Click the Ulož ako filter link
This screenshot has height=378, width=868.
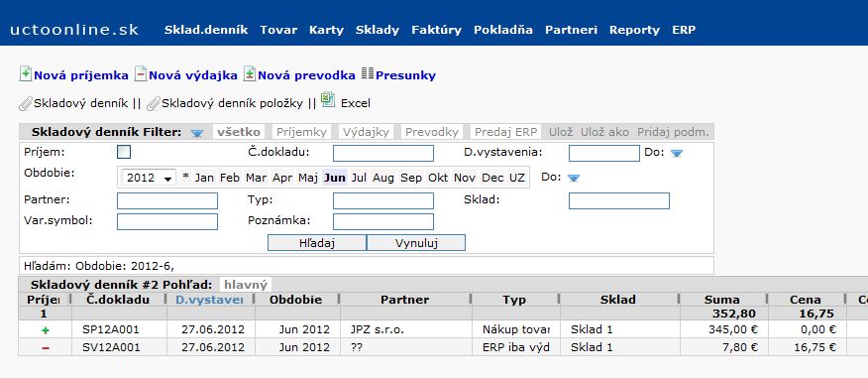(x=604, y=132)
